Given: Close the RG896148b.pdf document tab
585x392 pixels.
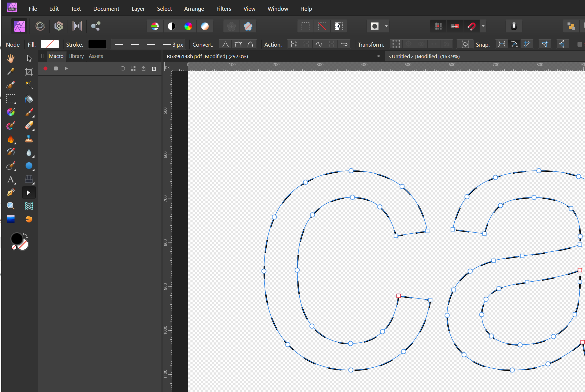Looking at the screenshot, I should tap(378, 56).
